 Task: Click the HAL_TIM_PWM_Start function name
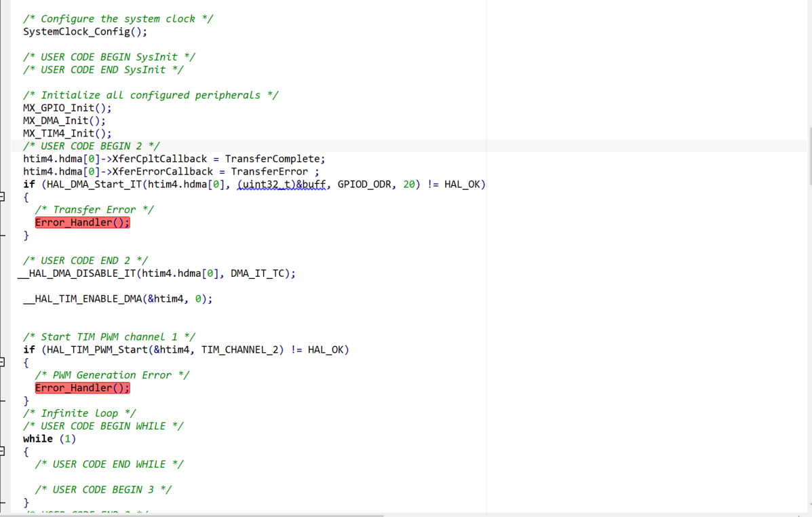click(98, 349)
